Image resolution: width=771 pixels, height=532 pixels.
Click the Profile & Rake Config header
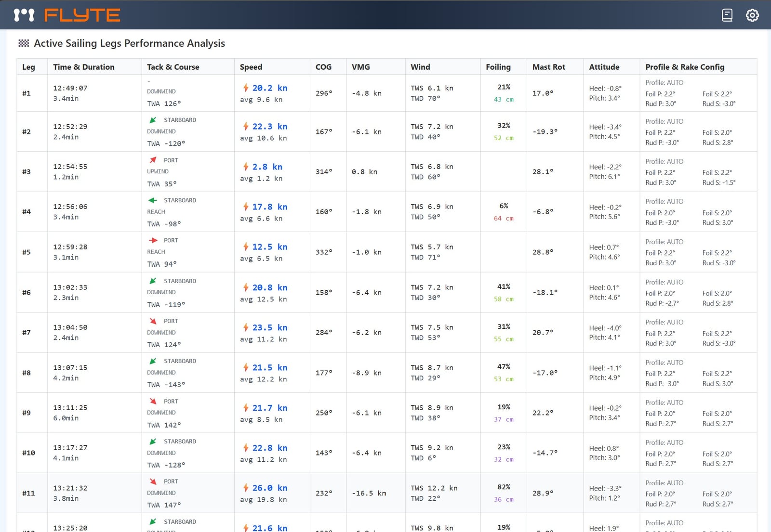click(684, 67)
